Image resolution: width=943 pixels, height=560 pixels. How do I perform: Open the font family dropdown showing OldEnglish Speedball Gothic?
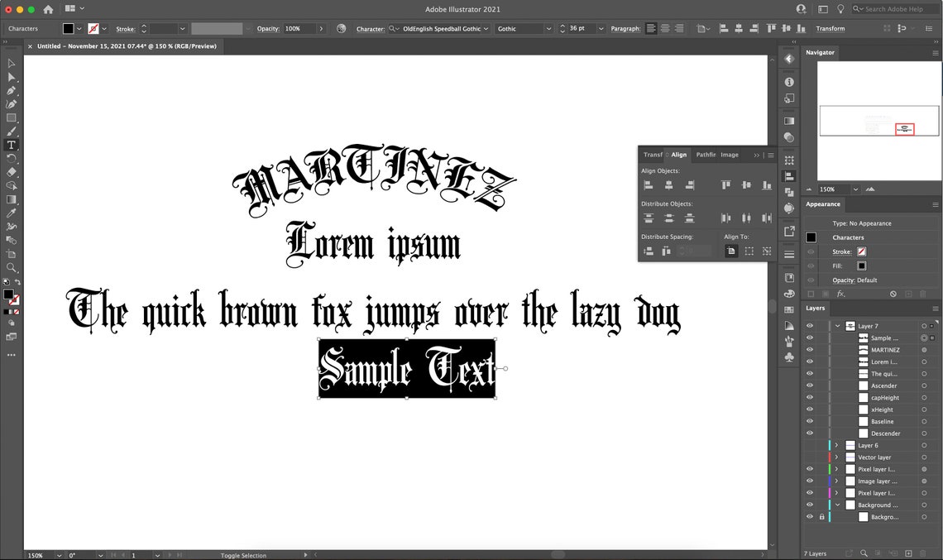[x=486, y=28]
